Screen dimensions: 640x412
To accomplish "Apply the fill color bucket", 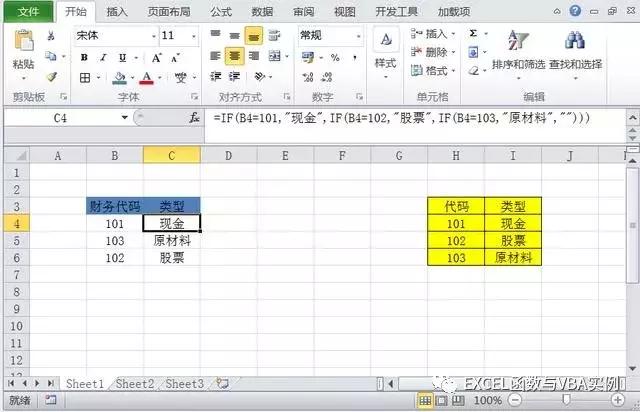I will pyautogui.click(x=119, y=78).
